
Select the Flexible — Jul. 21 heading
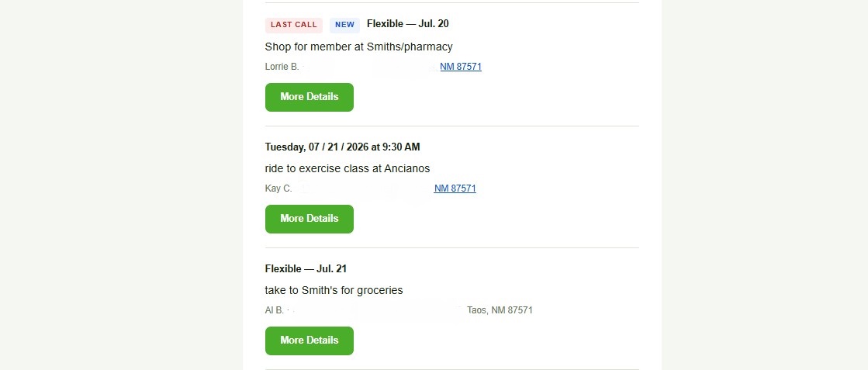(306, 268)
